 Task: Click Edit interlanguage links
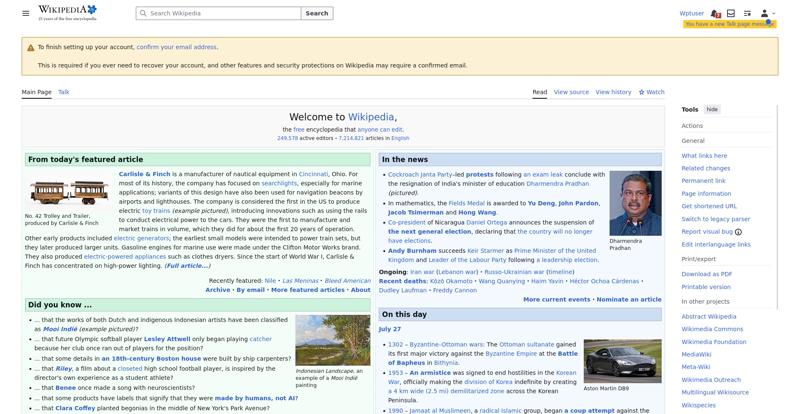[x=716, y=245]
